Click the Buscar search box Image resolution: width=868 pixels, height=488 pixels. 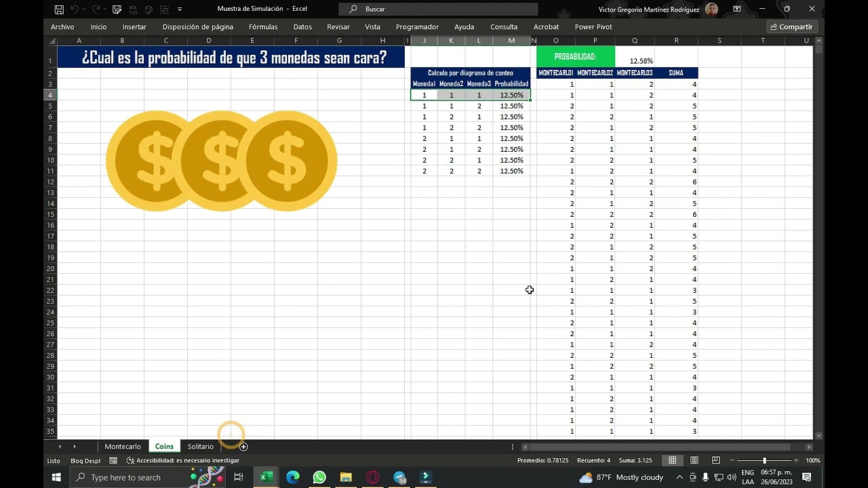coord(438,9)
